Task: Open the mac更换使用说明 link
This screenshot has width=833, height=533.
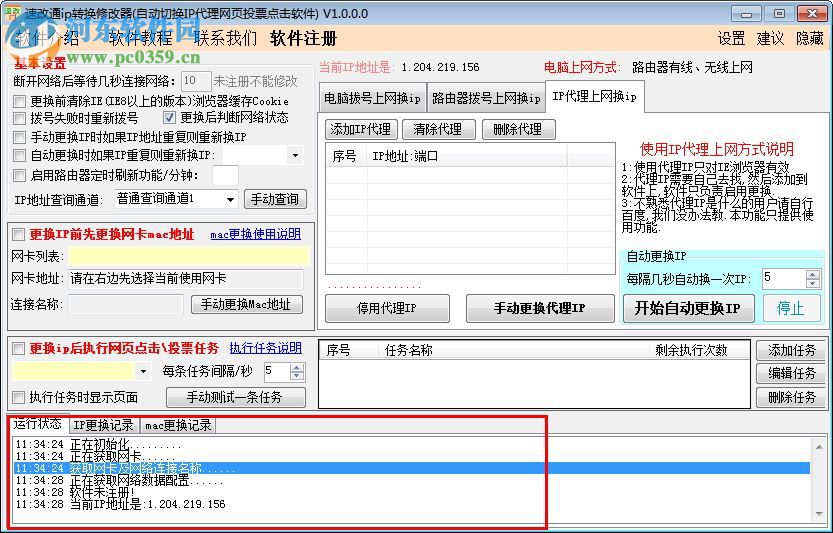Action: [x=256, y=234]
